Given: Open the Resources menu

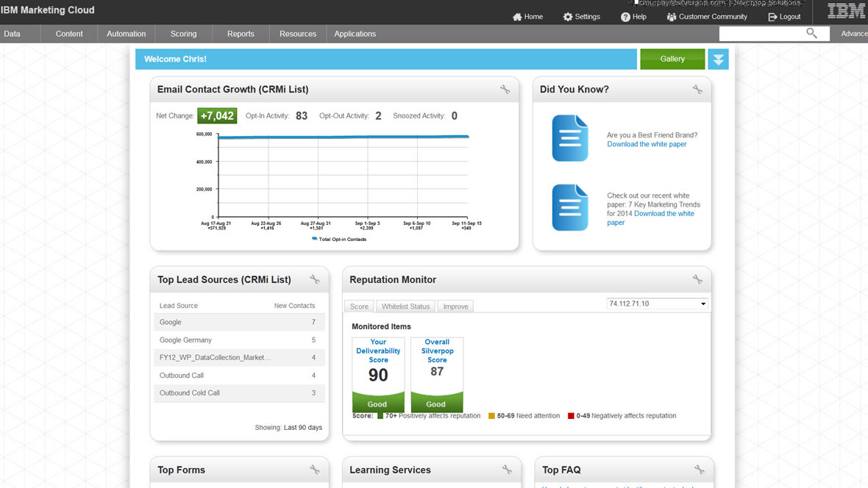Looking at the screenshot, I should [298, 34].
